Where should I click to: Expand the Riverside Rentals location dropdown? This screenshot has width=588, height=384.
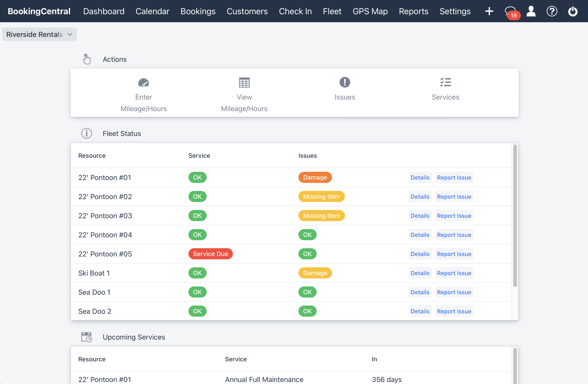coord(40,34)
